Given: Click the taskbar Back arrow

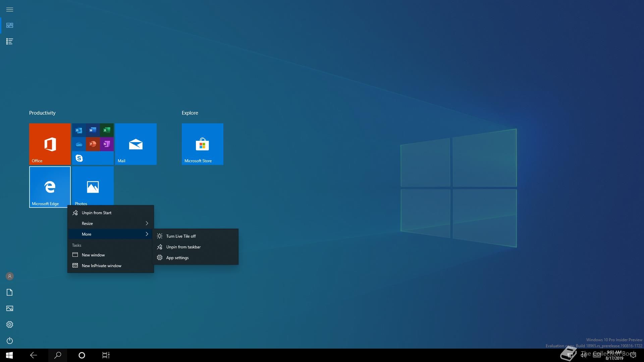Looking at the screenshot, I should [x=34, y=355].
